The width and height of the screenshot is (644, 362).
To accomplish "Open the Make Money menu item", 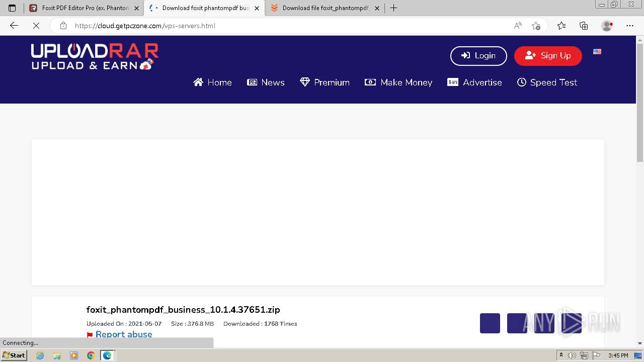I will pyautogui.click(x=398, y=82).
